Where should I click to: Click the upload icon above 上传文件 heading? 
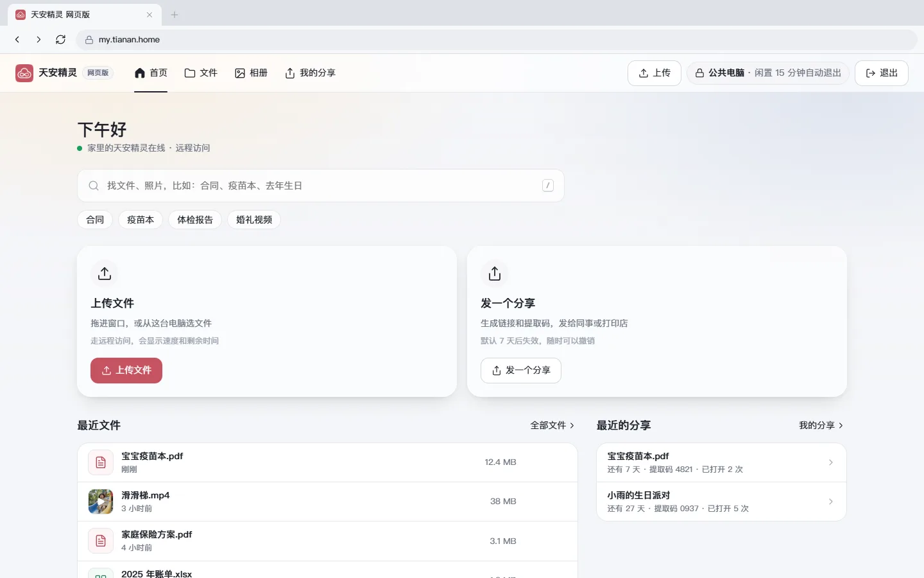tap(105, 274)
